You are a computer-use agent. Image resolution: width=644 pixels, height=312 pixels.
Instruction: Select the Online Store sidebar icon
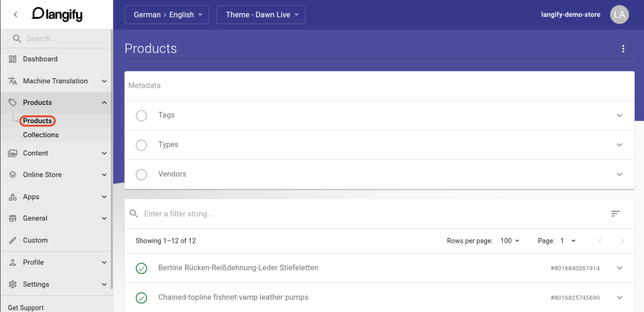[x=13, y=174]
